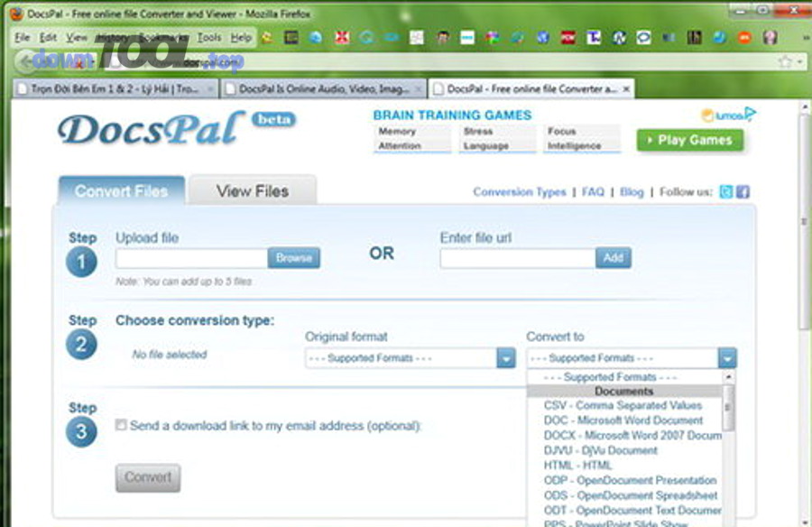Click the Add button for file URL
Image resolution: width=812 pixels, height=527 pixels.
pyautogui.click(x=614, y=258)
